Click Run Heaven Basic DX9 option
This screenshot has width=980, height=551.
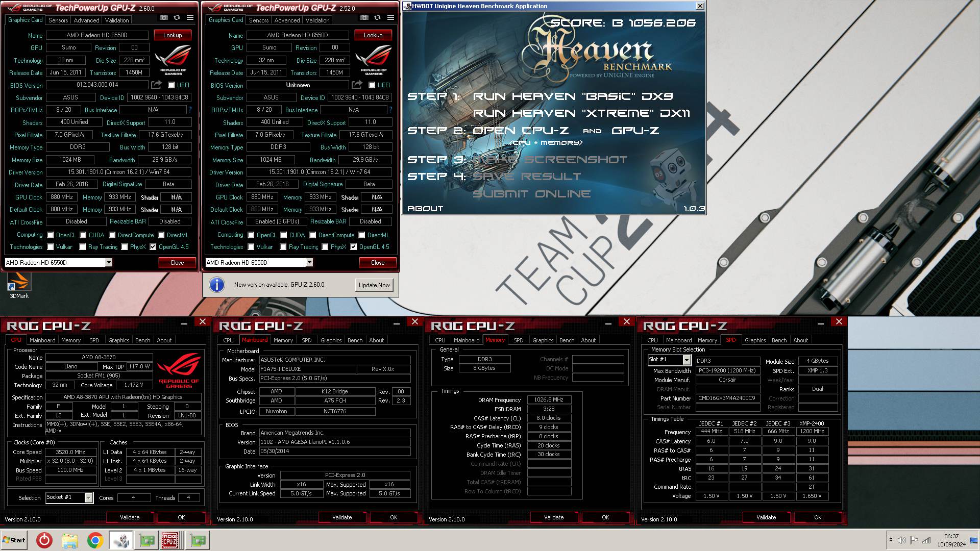pyautogui.click(x=573, y=96)
